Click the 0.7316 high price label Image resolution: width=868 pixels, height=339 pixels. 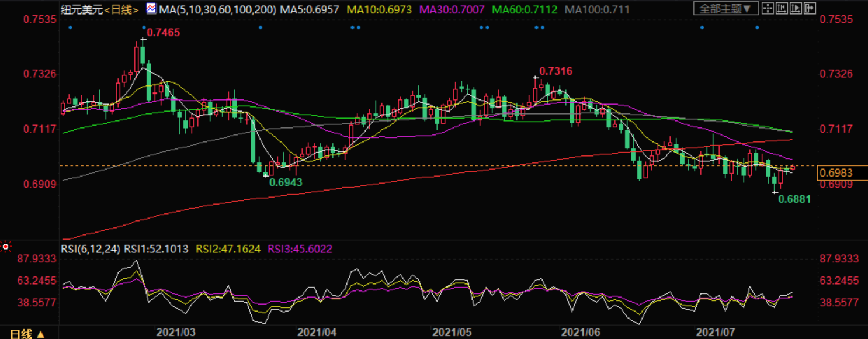(x=555, y=71)
